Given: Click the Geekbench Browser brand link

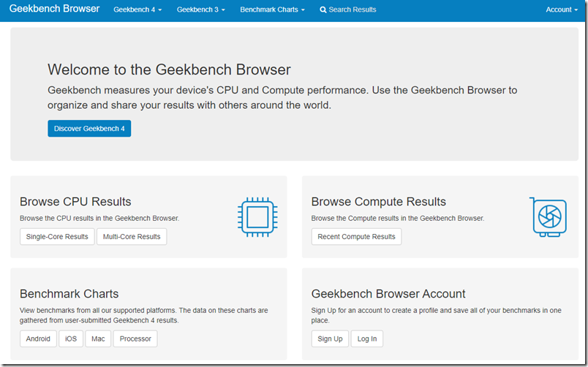Looking at the screenshot, I should [54, 9].
